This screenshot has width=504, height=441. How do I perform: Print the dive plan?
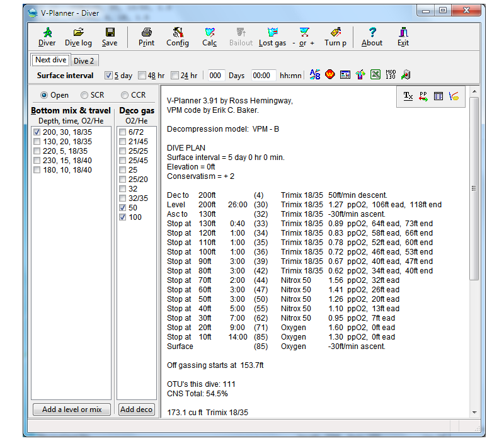pyautogui.click(x=146, y=37)
